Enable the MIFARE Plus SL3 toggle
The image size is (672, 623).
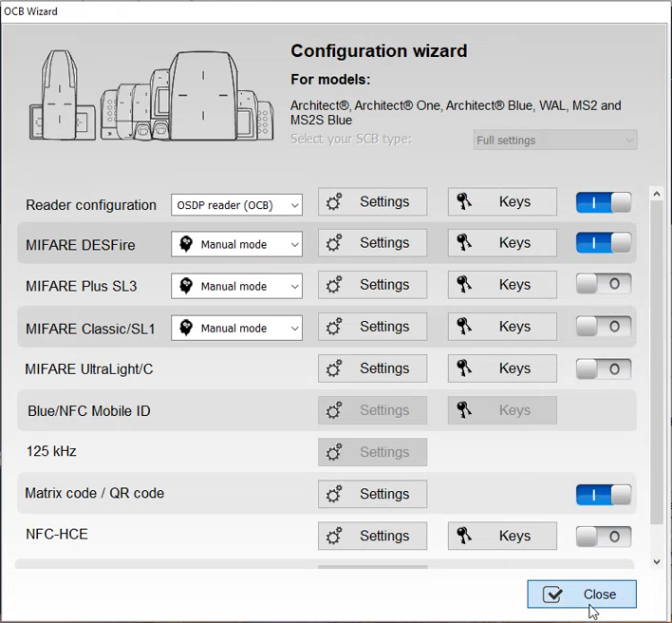click(x=604, y=285)
